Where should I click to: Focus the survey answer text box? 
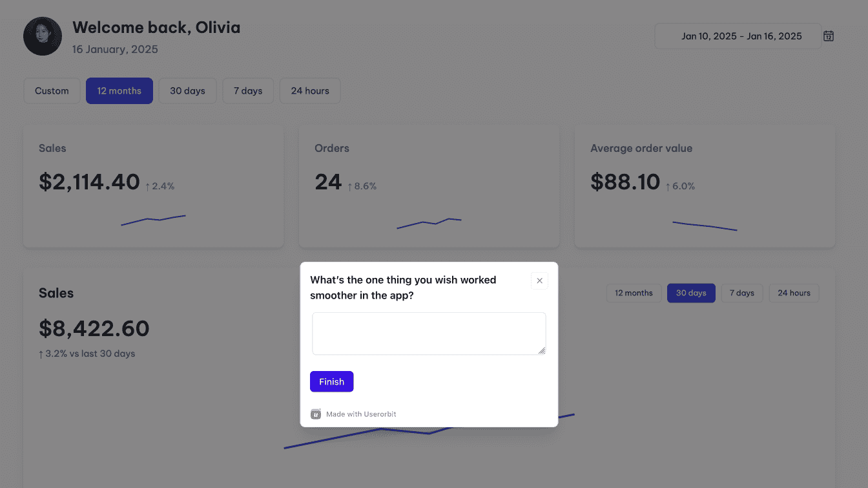[x=429, y=334]
